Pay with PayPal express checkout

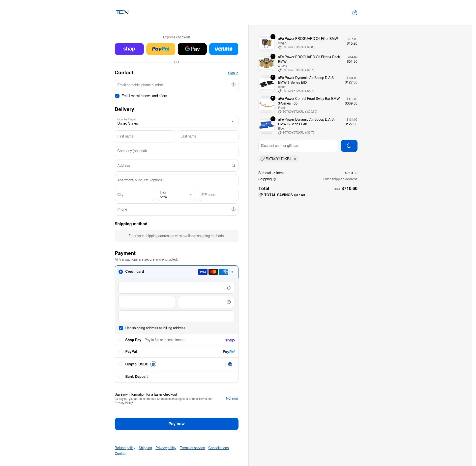point(161,49)
